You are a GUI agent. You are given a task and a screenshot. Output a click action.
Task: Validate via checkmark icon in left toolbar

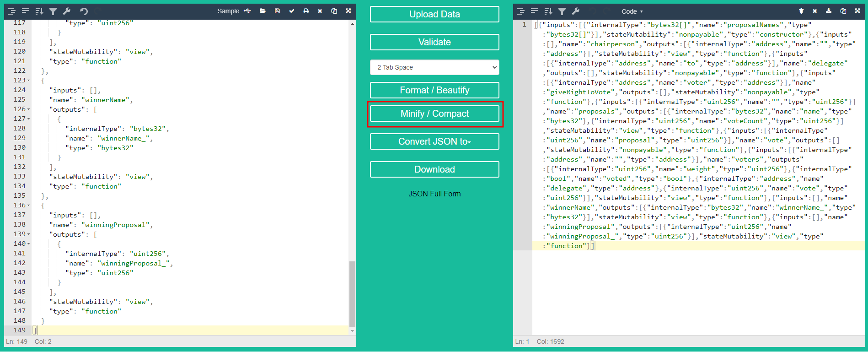tap(292, 11)
